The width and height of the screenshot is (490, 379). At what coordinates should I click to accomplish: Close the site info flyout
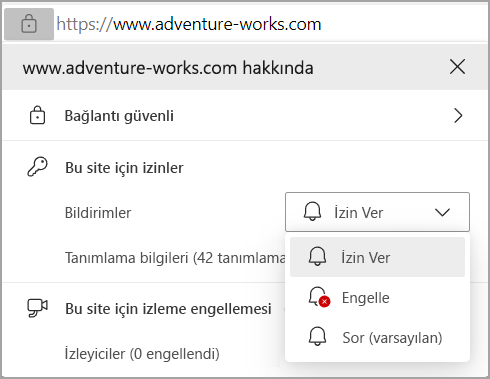pos(457,67)
